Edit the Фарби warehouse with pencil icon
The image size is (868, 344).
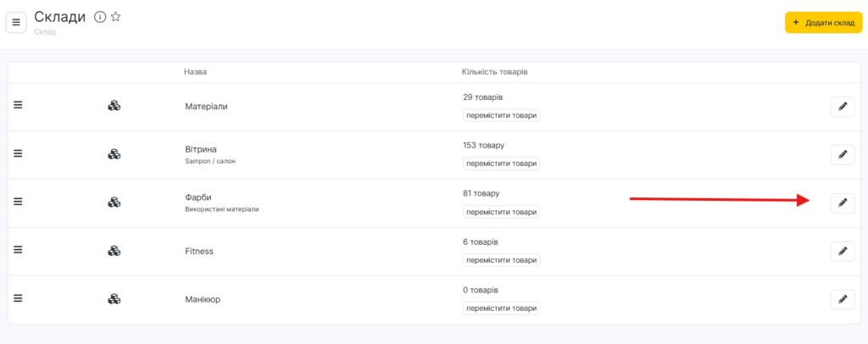842,203
